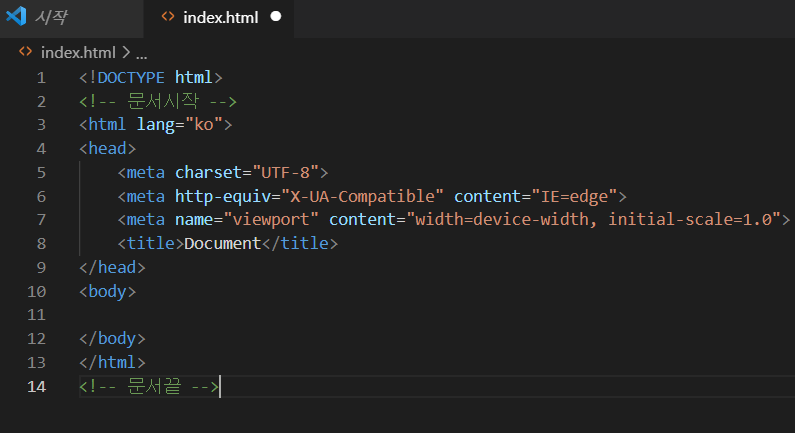This screenshot has height=433, width=795.
Task: Click the closing head tag on line 9
Action: 113,267
